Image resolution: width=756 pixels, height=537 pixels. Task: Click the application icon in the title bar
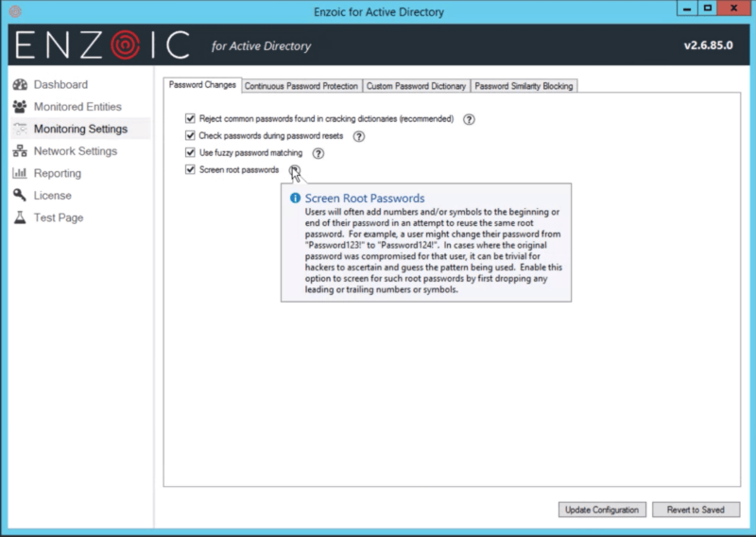pyautogui.click(x=14, y=9)
